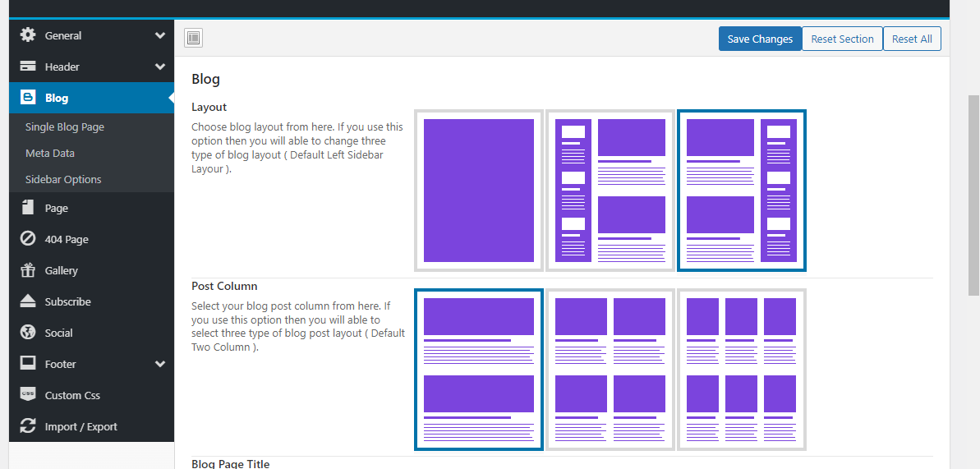Click the Subscribe eject-shaped icon
The image size is (980, 469).
coord(28,301)
